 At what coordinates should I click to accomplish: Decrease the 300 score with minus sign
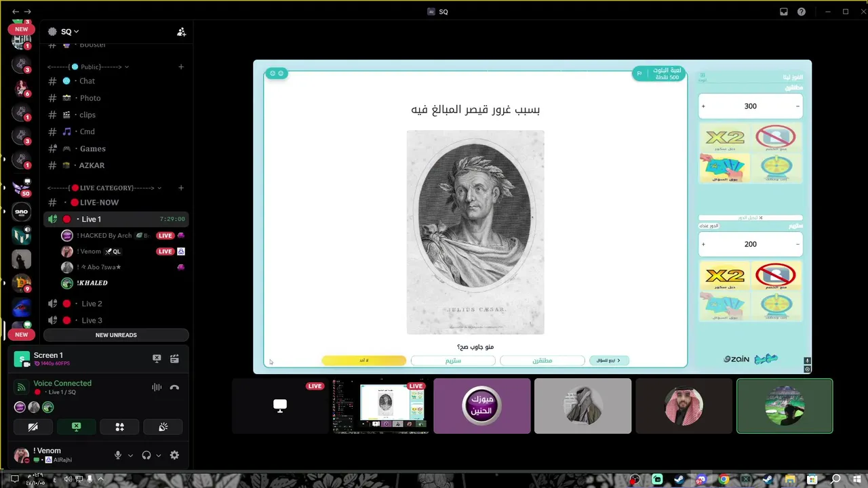[x=797, y=106]
